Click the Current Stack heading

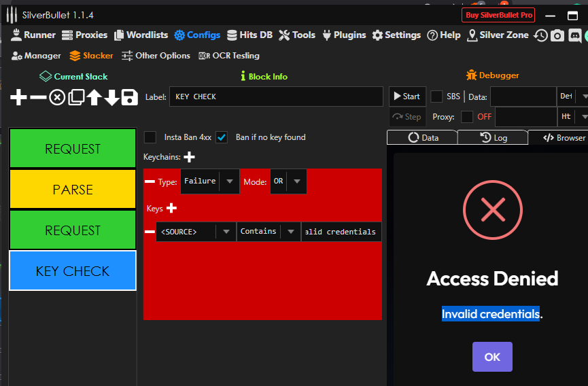(73, 76)
